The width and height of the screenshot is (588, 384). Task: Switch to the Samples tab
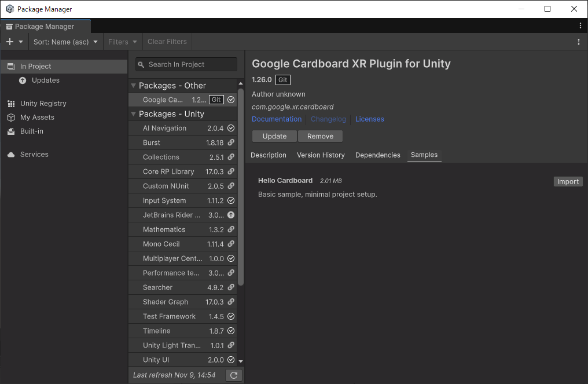[x=424, y=155]
